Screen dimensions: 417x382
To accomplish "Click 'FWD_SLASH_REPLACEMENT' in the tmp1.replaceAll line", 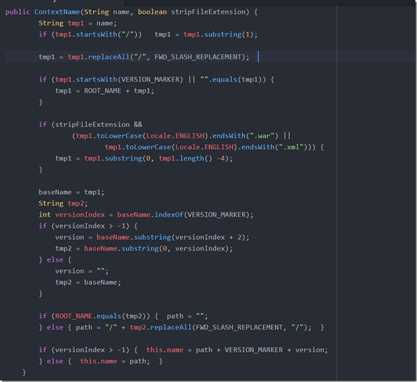I will point(198,57).
